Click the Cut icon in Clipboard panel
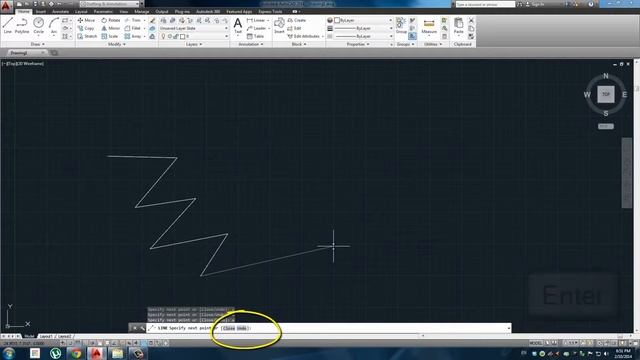The height and width of the screenshot is (360, 640). (x=471, y=20)
